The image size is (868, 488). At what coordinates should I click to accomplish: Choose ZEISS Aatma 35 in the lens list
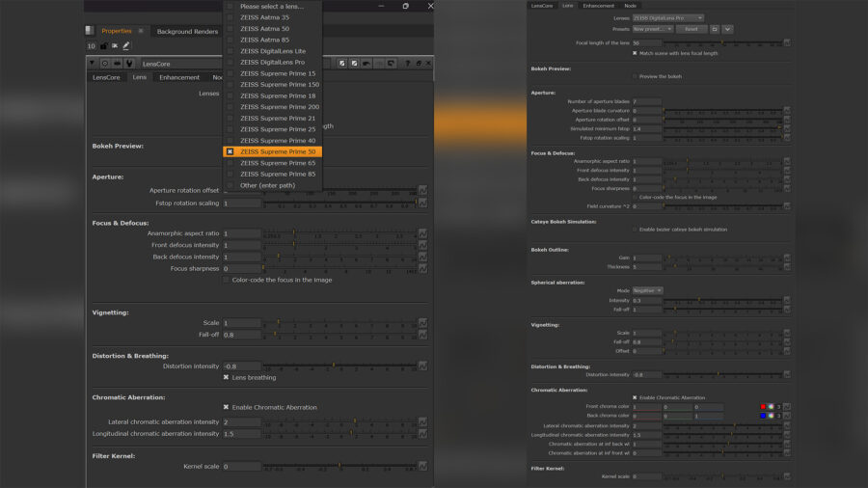click(x=272, y=17)
